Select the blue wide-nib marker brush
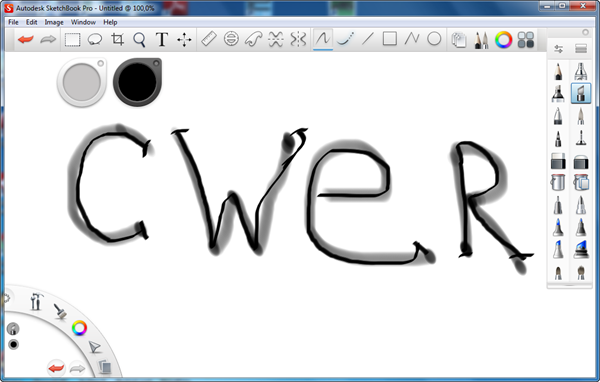This screenshot has width=600, height=382. (581, 249)
